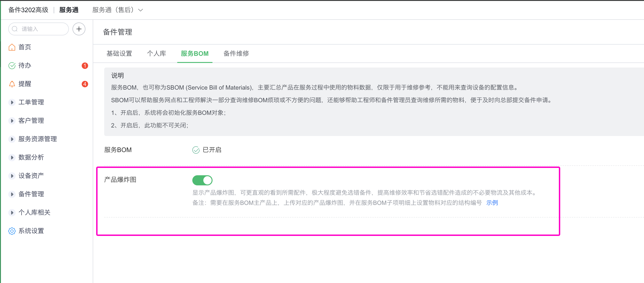Click the red badge 4 on 提醒
This screenshot has height=283, width=644.
[x=85, y=84]
